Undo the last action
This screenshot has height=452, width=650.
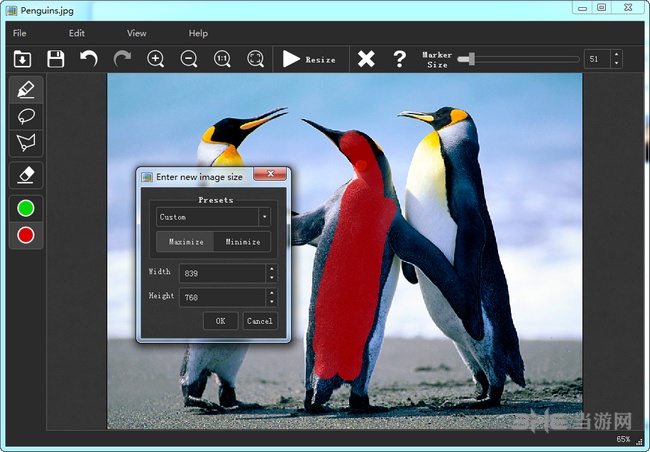click(x=89, y=60)
